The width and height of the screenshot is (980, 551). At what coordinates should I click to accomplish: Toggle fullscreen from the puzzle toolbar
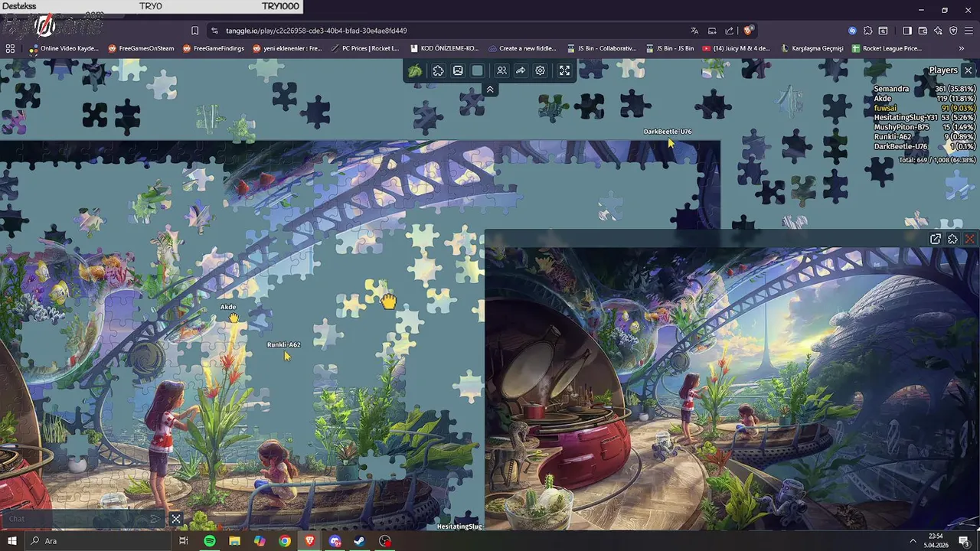pos(564,70)
